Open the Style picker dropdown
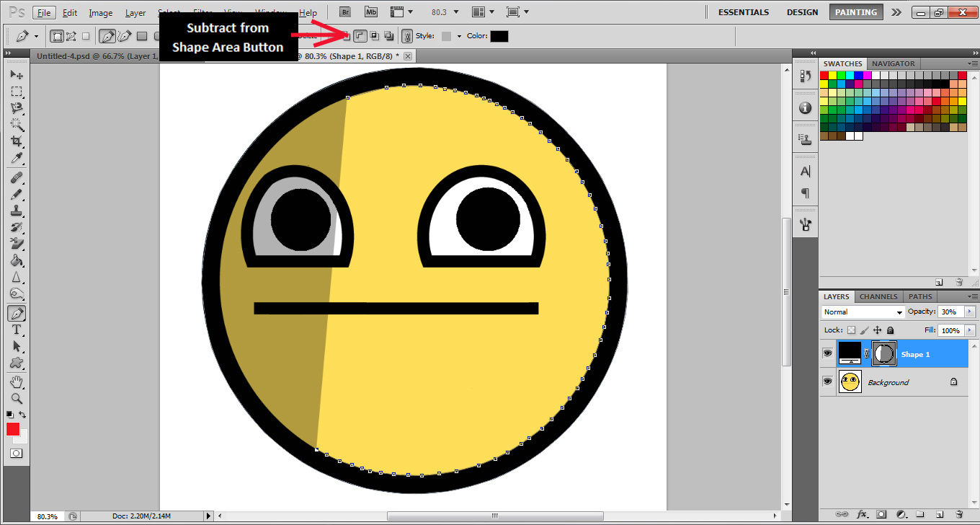Viewport: 980px width, 525px height. [x=459, y=36]
